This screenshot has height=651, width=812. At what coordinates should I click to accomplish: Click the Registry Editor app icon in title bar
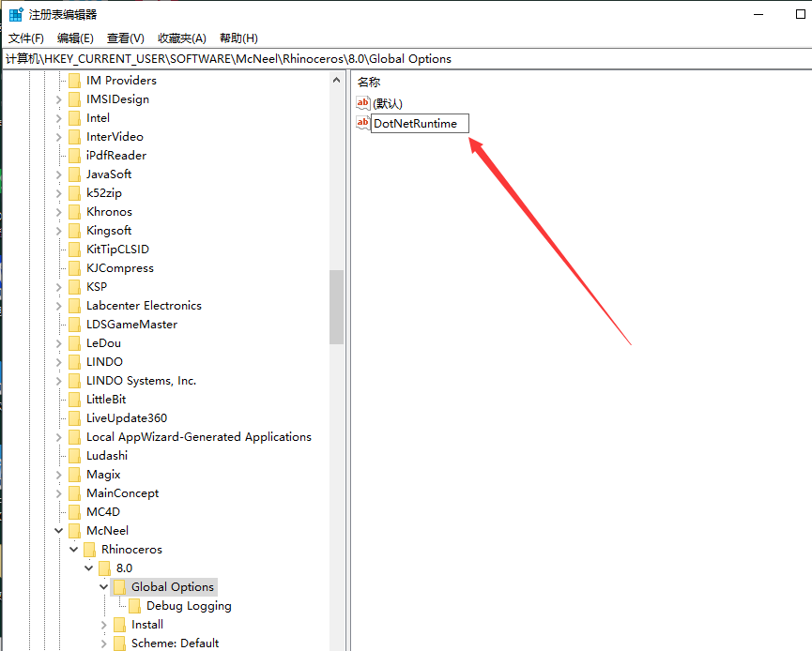16,14
